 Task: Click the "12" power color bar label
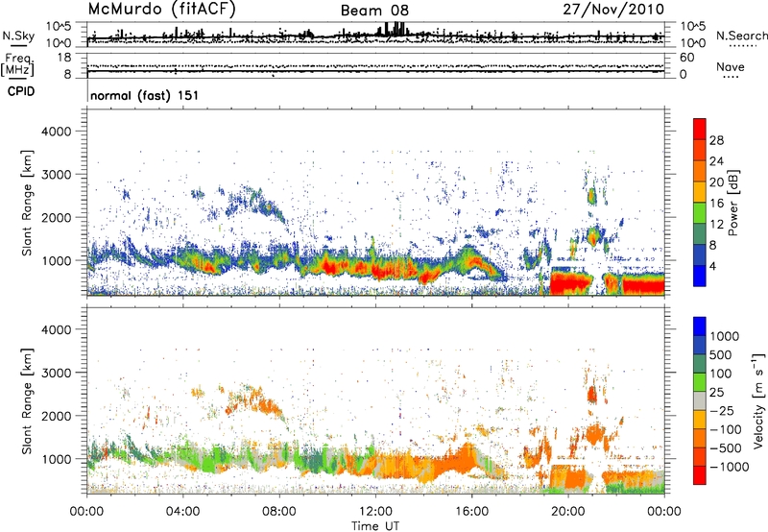pyautogui.click(x=716, y=225)
